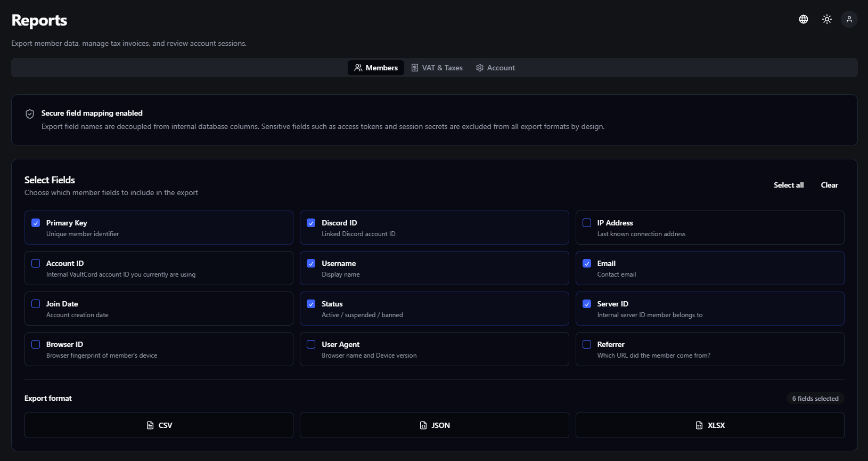
Task: Toggle light theme with sun icon
Action: 827,19
